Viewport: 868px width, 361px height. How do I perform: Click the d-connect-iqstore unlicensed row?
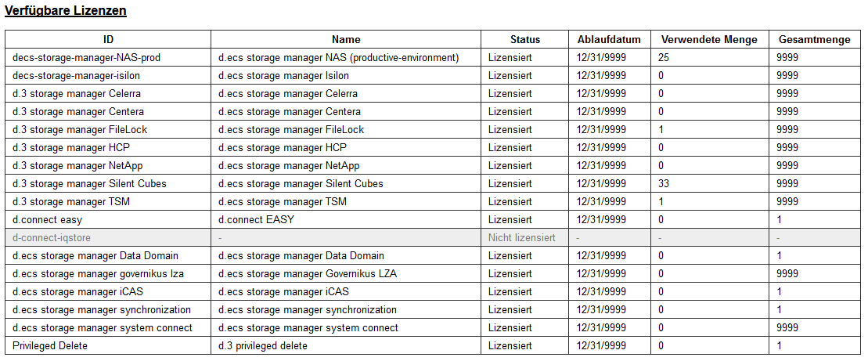433,237
